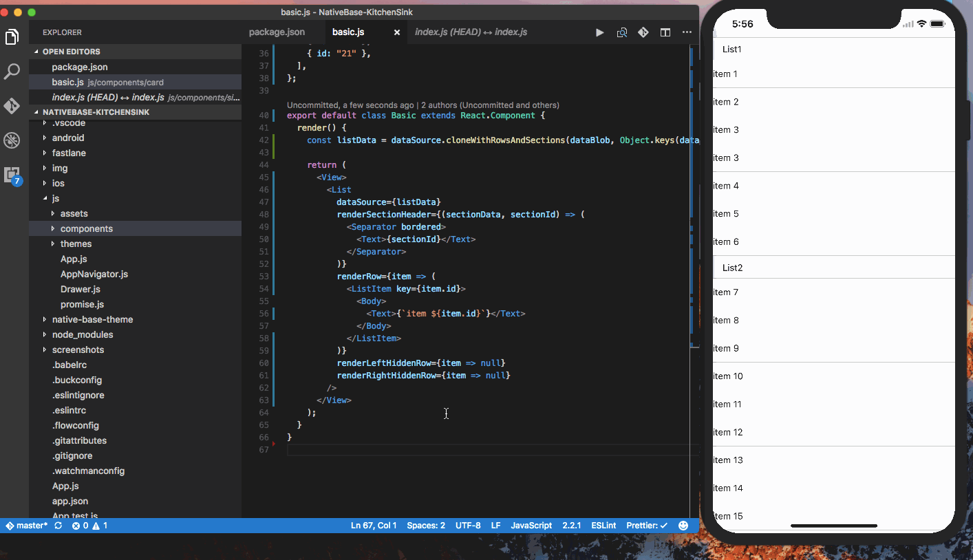Select App.js in the explorer tree
This screenshot has height=560, width=973.
pos(73,259)
